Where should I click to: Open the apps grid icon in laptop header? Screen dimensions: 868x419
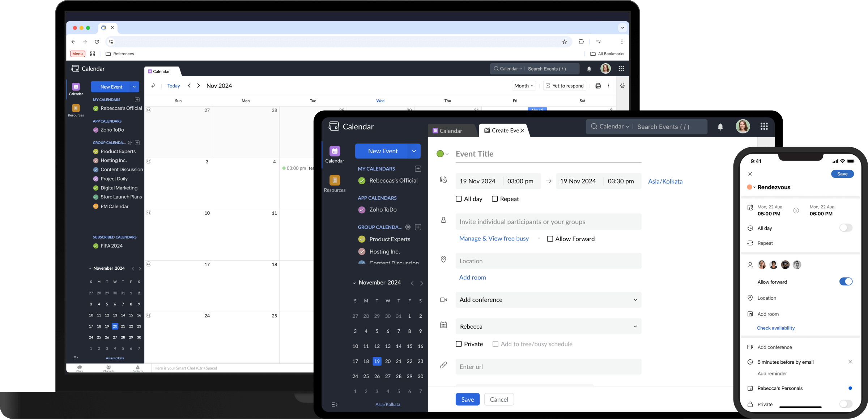[621, 69]
